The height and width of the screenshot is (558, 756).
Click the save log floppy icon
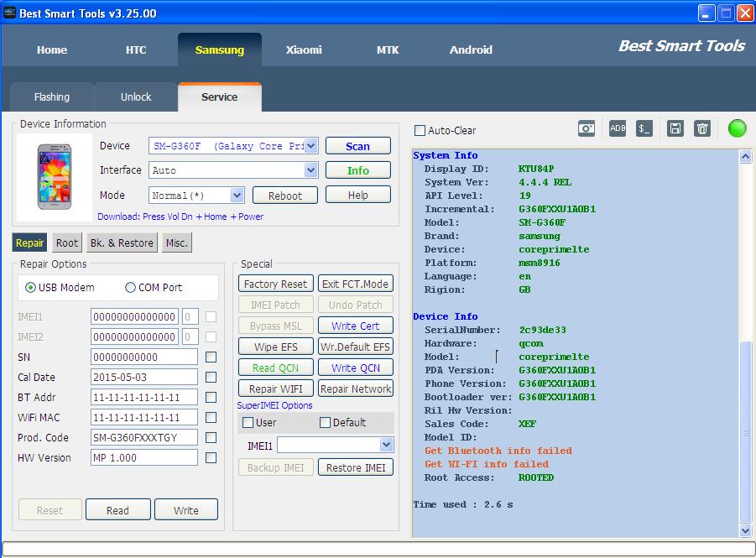pyautogui.click(x=675, y=128)
